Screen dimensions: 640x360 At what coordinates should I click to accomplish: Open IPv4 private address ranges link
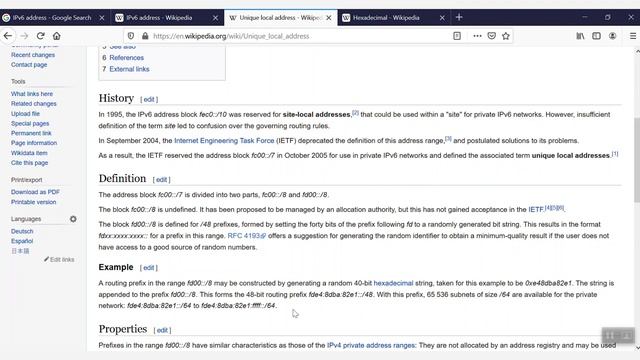click(x=371, y=345)
